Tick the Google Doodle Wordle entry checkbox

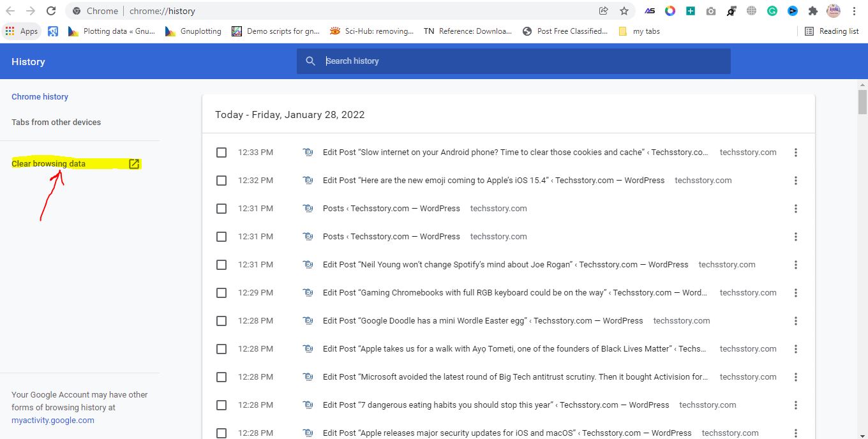(221, 321)
